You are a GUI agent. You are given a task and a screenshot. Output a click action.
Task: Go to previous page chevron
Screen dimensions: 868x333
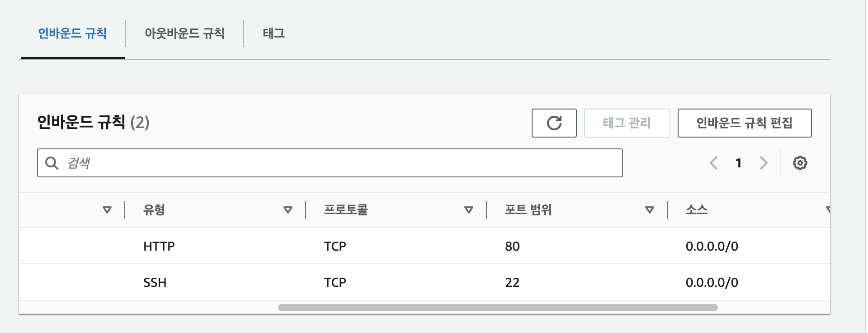[714, 163]
